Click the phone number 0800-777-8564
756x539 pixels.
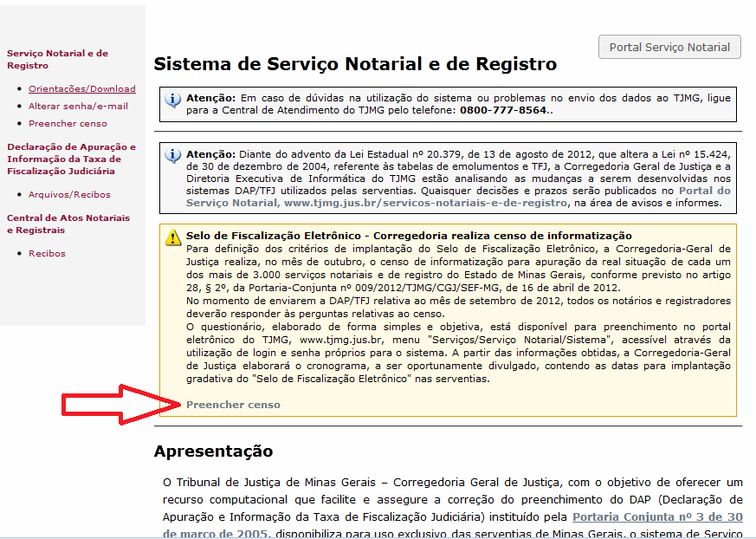point(503,110)
